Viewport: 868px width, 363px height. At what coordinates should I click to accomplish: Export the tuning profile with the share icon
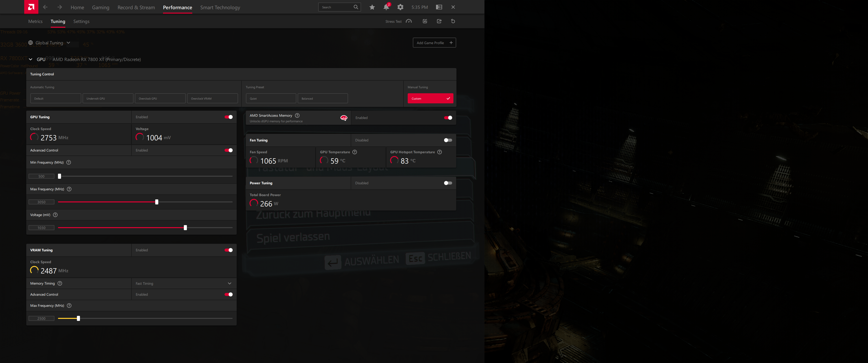[x=439, y=21]
